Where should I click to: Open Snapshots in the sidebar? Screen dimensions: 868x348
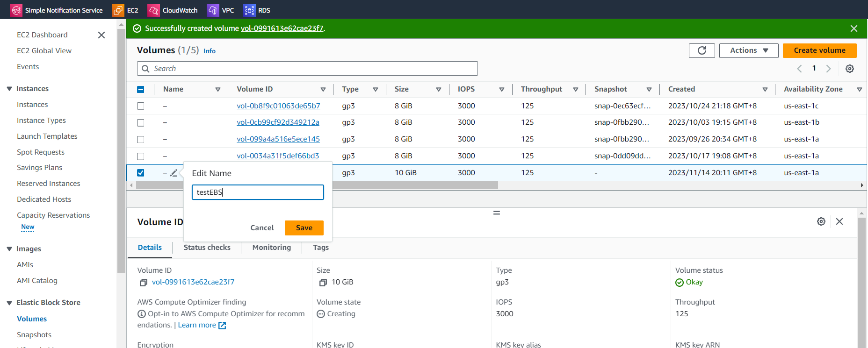click(34, 335)
